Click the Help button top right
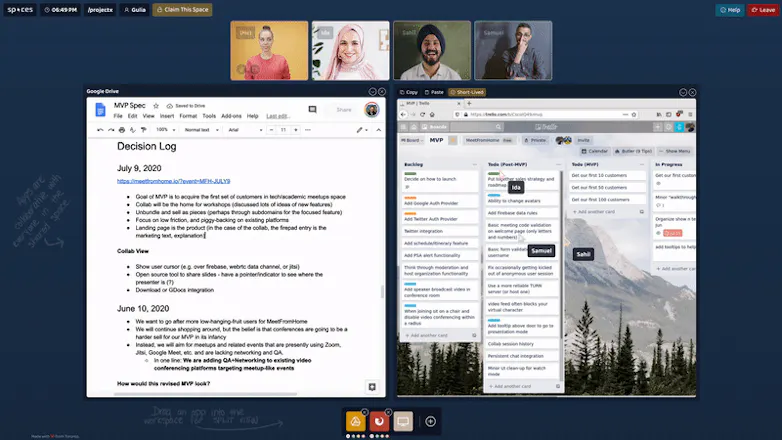 [730, 10]
